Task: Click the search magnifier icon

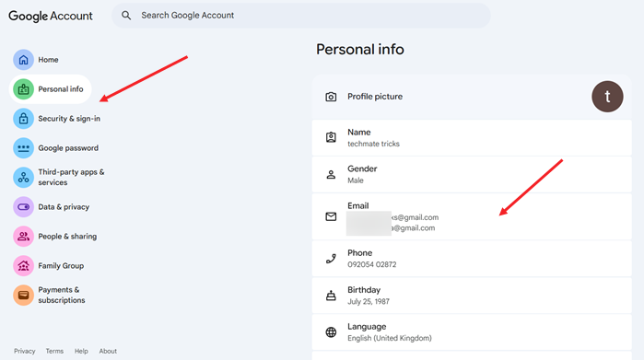Action: (126, 16)
